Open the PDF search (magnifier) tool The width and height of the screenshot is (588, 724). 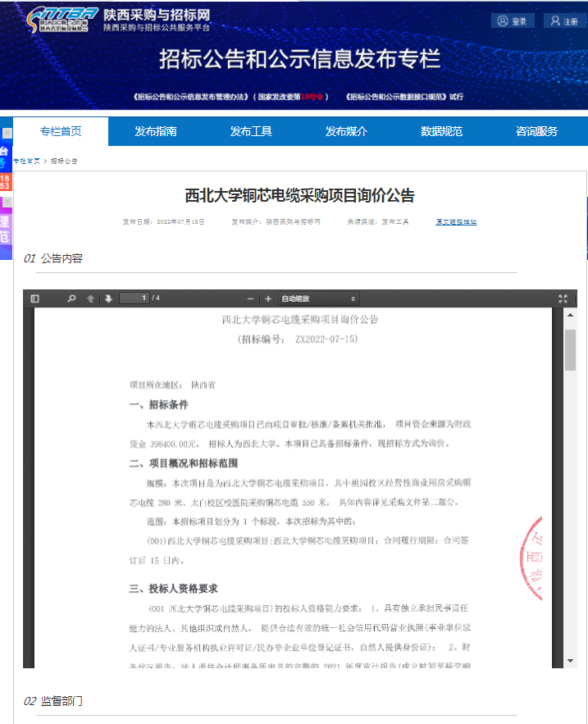[71, 298]
